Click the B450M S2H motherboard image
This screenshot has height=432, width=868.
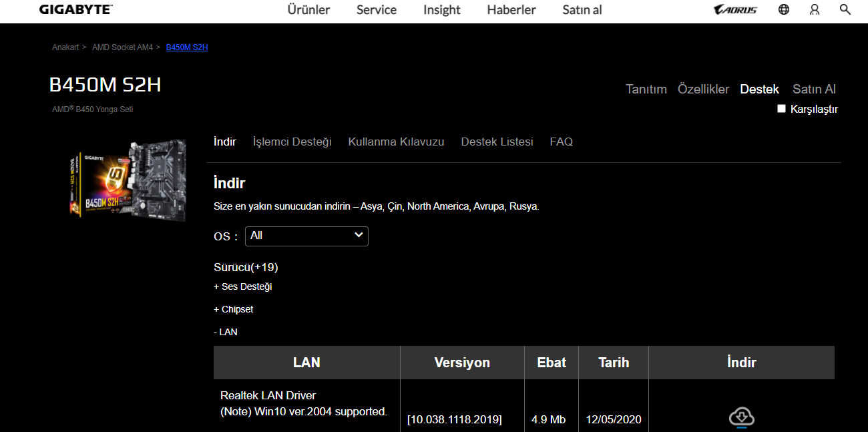128,179
